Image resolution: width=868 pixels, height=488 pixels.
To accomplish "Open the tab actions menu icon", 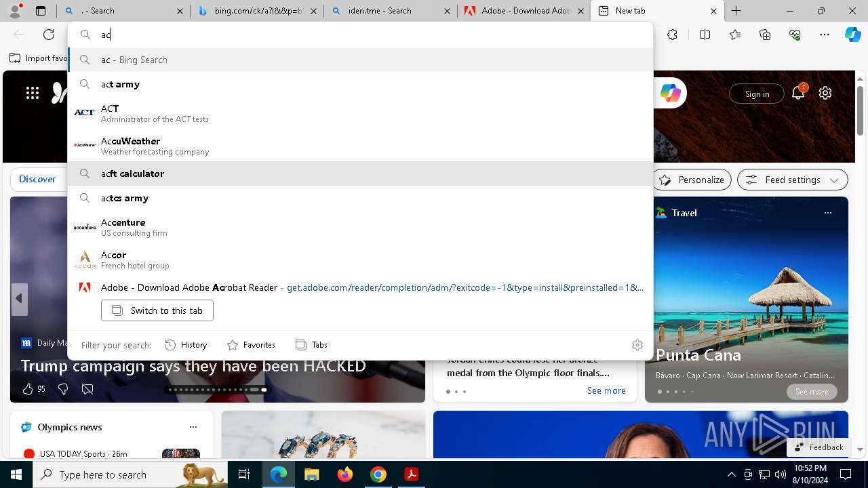I will [x=41, y=11].
